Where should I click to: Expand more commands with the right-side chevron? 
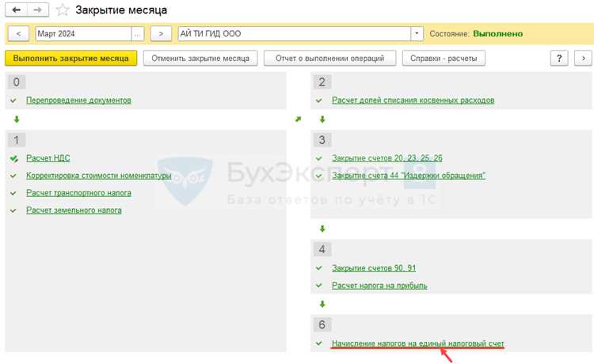point(583,59)
